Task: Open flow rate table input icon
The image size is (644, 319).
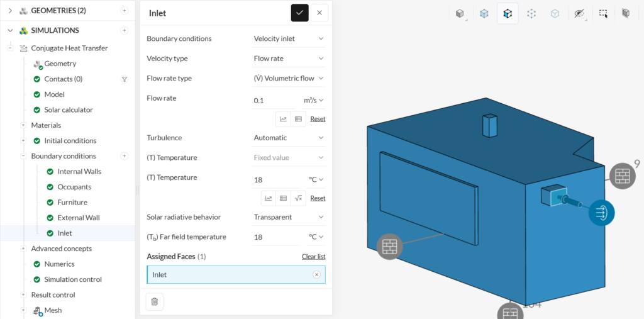Action: [298, 119]
